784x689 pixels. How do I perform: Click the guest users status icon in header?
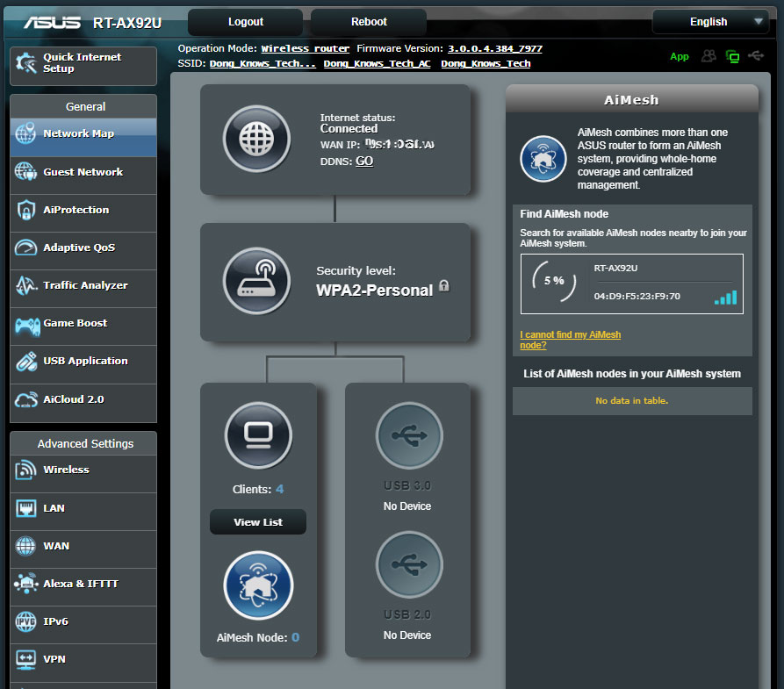[x=708, y=56]
